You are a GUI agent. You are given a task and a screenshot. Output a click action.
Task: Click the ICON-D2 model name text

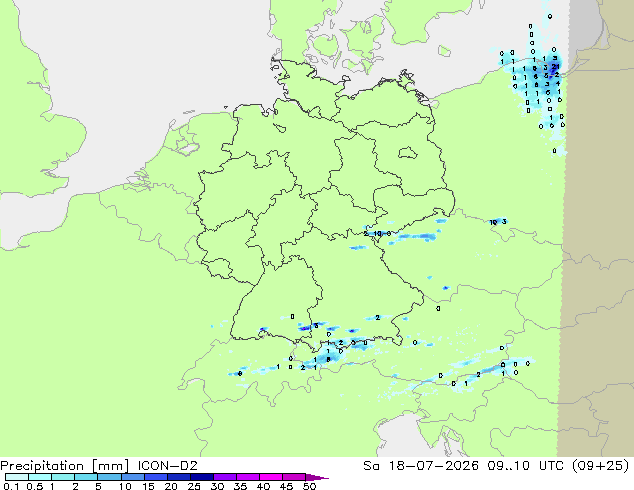(167, 466)
